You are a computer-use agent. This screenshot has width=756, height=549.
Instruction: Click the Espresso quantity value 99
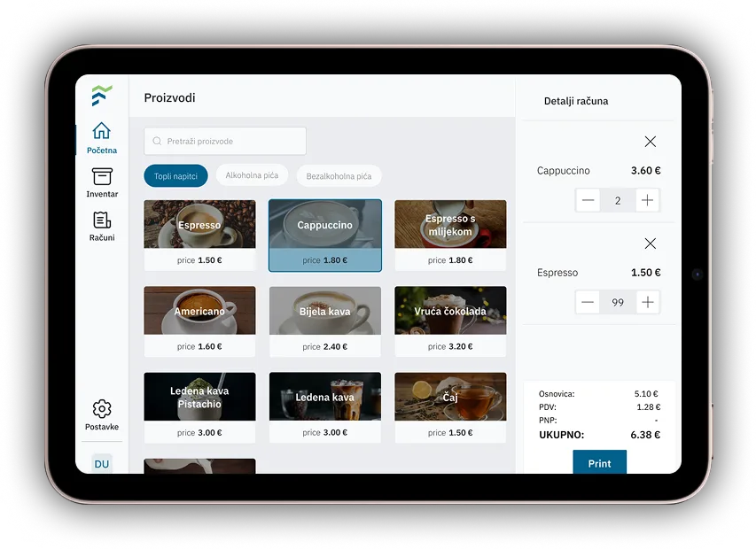click(618, 303)
